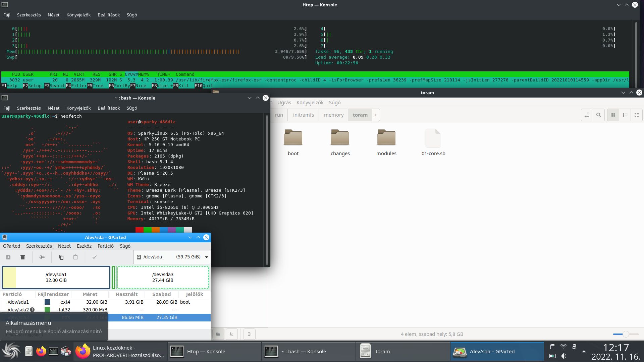The width and height of the screenshot is (644, 362).
Task: Click the show tree sidebar icon
Action: click(232, 334)
